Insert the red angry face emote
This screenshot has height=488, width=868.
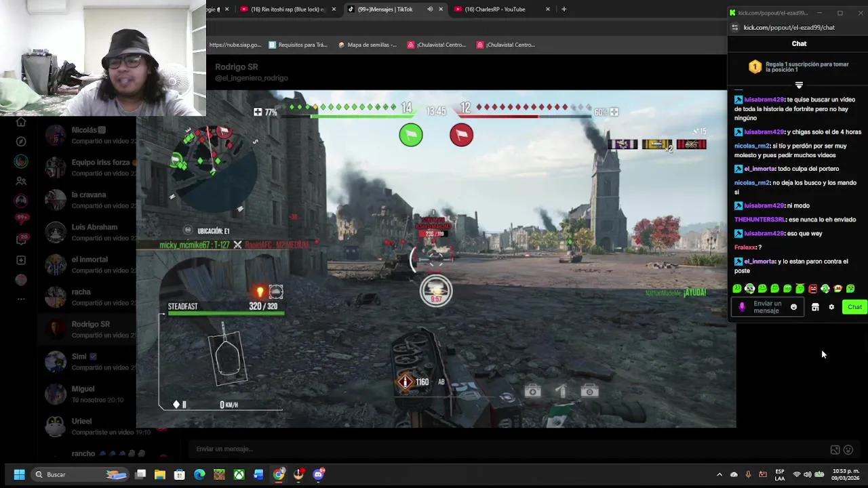[812, 289]
